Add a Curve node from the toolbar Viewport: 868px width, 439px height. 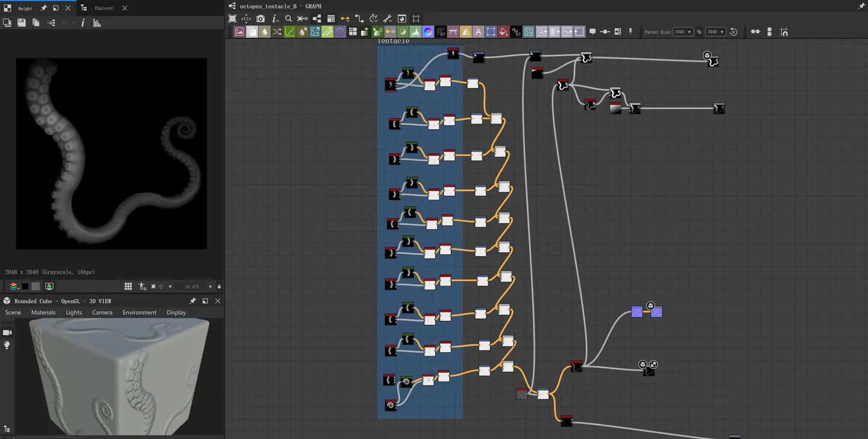(x=289, y=32)
